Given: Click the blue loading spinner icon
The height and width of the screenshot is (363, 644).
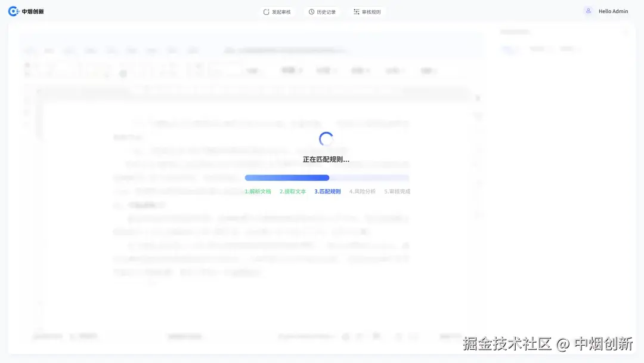Looking at the screenshot, I should tap(326, 139).
